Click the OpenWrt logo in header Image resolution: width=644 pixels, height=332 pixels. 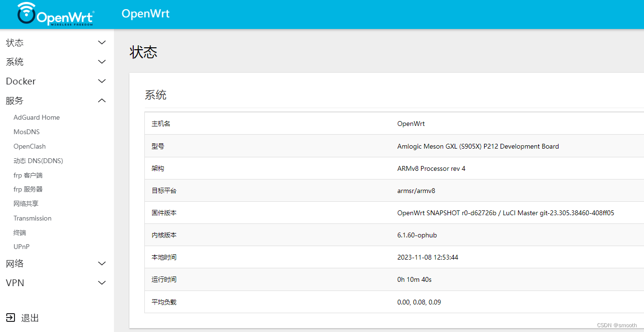click(56, 14)
